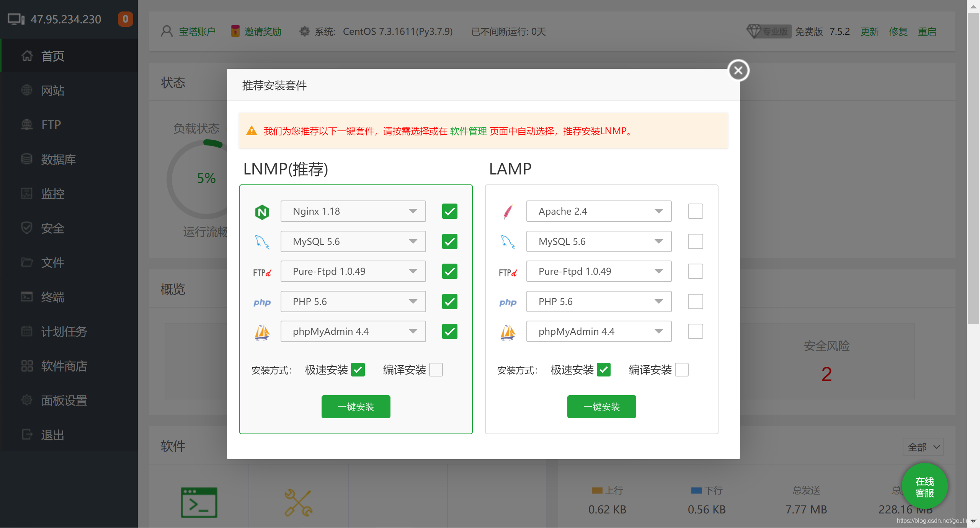The image size is (980, 528).
Task: Uncheck the Nginx 1.18 checkbox in LNMP
Action: click(450, 211)
